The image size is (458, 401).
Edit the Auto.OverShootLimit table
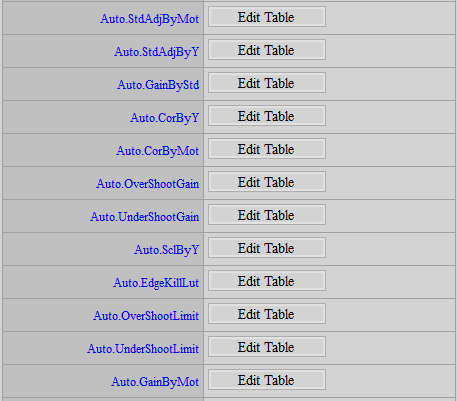coord(267,314)
